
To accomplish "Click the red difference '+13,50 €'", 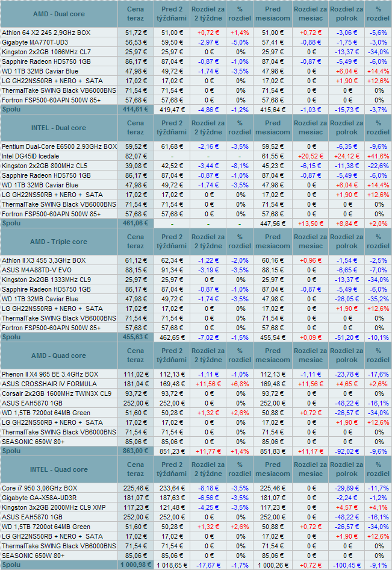I will point(310,224).
